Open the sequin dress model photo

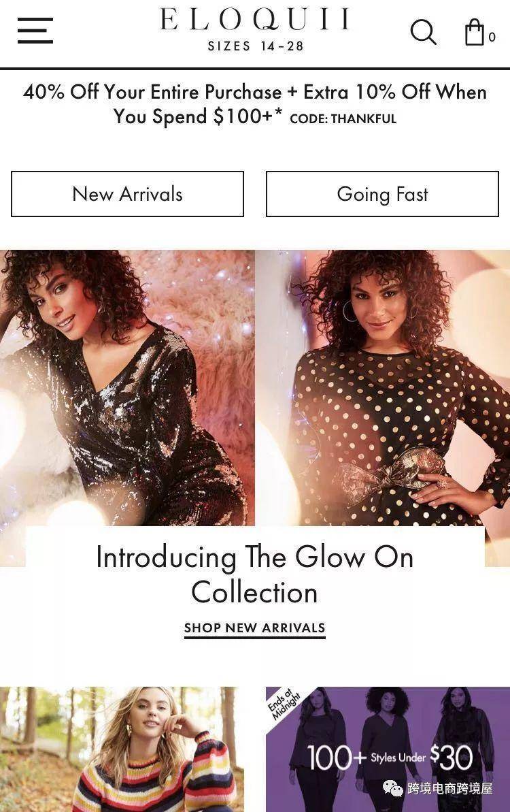pos(127,388)
